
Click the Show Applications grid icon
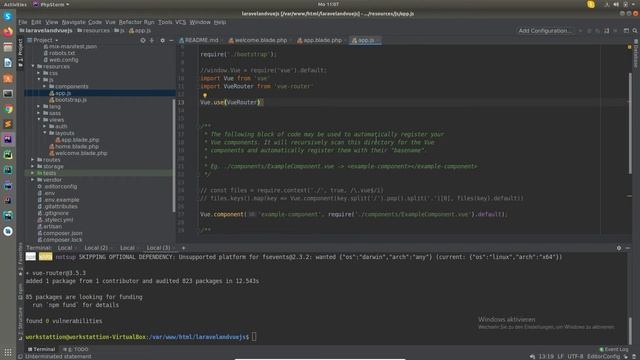(8, 352)
